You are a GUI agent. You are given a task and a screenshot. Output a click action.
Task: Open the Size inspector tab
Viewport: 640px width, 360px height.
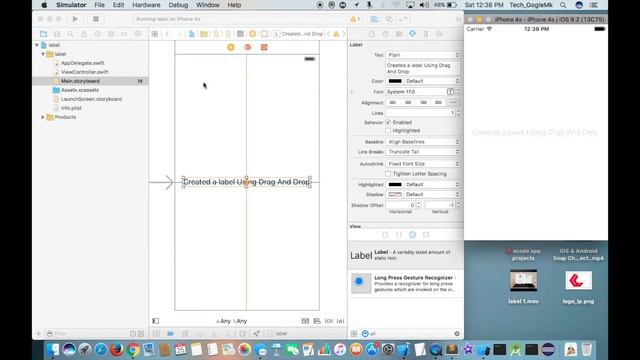click(426, 34)
